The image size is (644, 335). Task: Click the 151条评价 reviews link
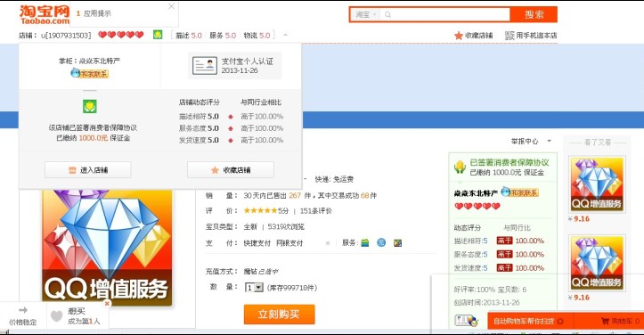pyautogui.click(x=316, y=211)
